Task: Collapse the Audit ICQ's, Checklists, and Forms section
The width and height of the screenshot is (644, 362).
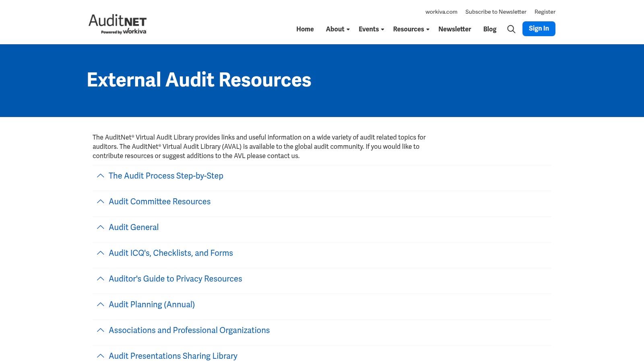Action: (x=100, y=253)
